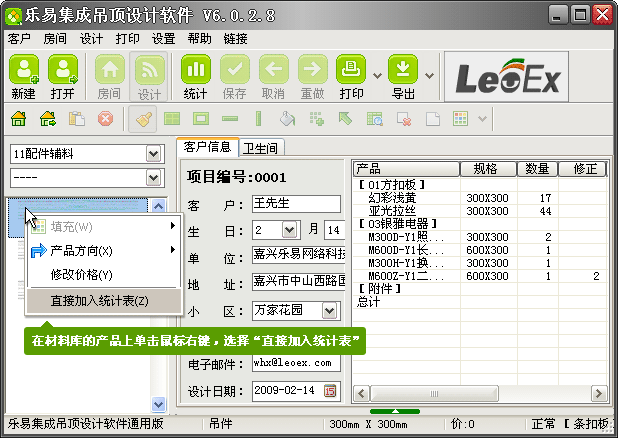Click the material list scroll down arrow

(x=158, y=404)
